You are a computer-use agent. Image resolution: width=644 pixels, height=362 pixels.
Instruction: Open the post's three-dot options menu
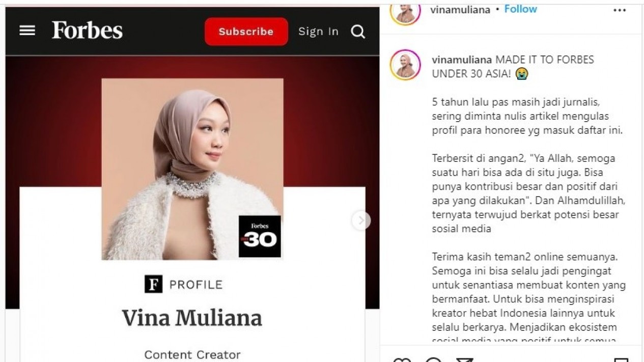point(620,10)
